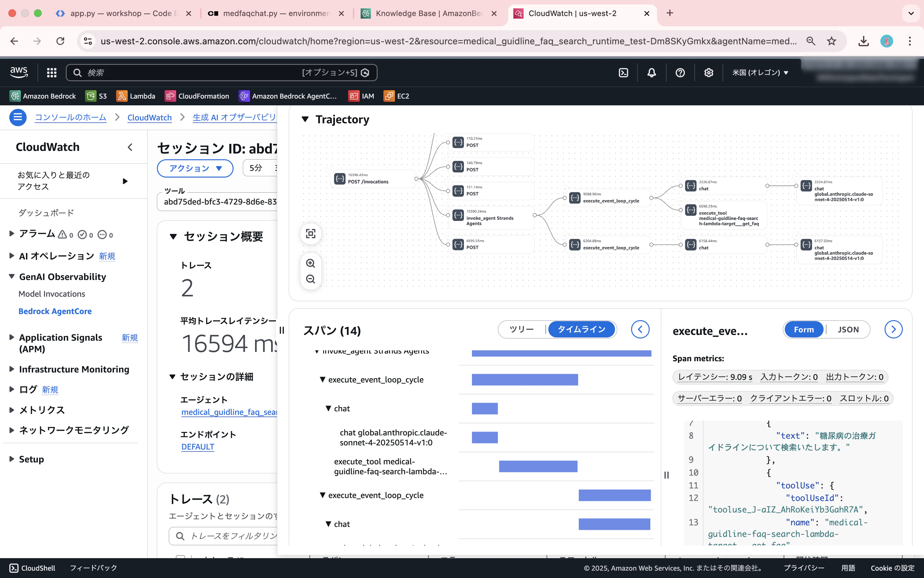Open the Chrome three-dot menu
Viewport: 924px width, 578px height.
coord(910,41)
